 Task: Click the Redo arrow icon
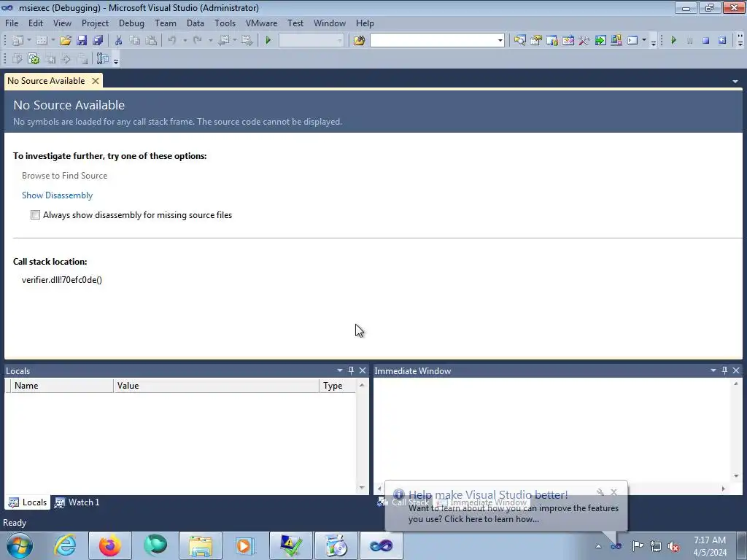click(197, 41)
